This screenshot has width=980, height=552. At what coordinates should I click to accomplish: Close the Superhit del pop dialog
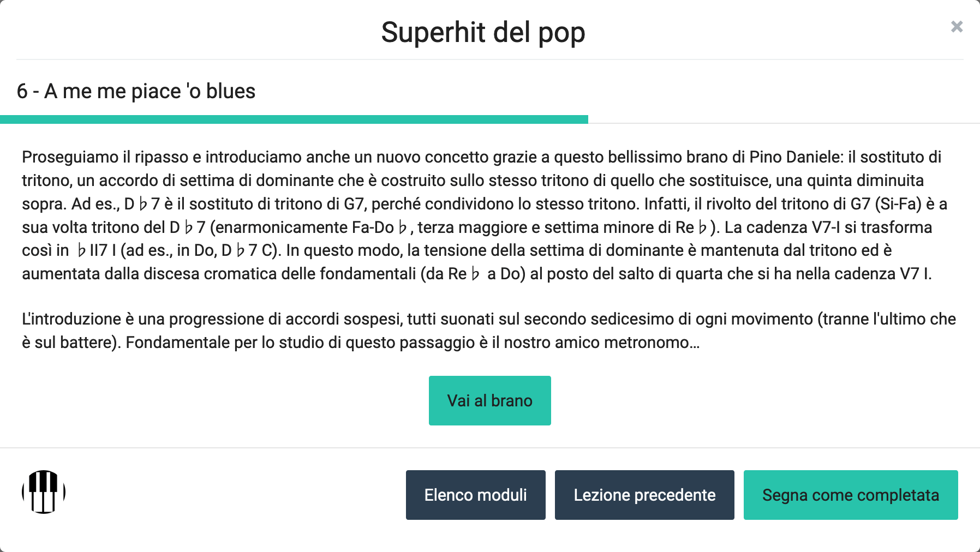coord(957,27)
